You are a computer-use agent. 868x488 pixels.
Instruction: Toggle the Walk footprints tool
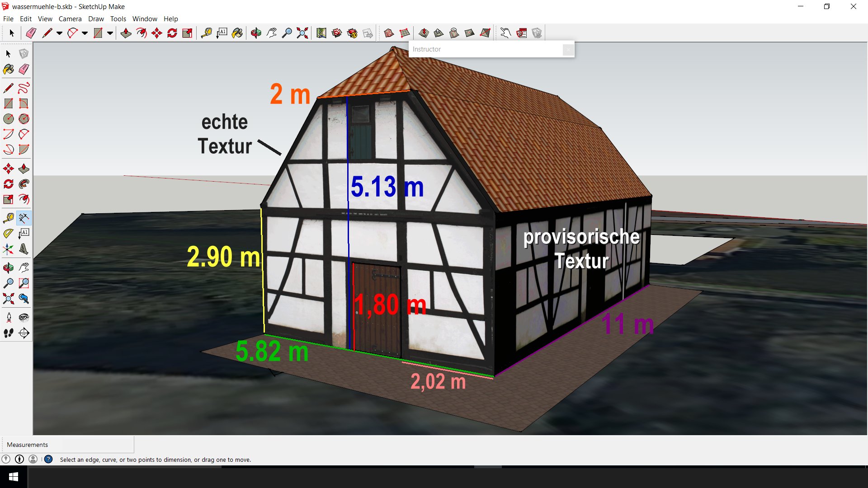(9, 333)
